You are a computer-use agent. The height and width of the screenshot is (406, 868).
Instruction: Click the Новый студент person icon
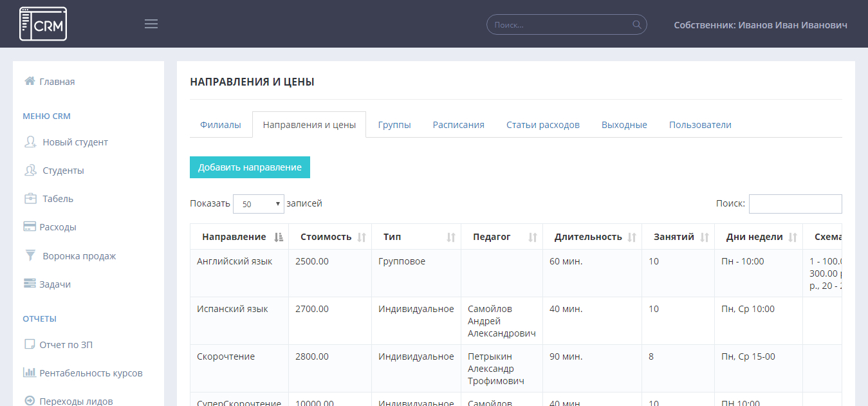[x=30, y=142]
